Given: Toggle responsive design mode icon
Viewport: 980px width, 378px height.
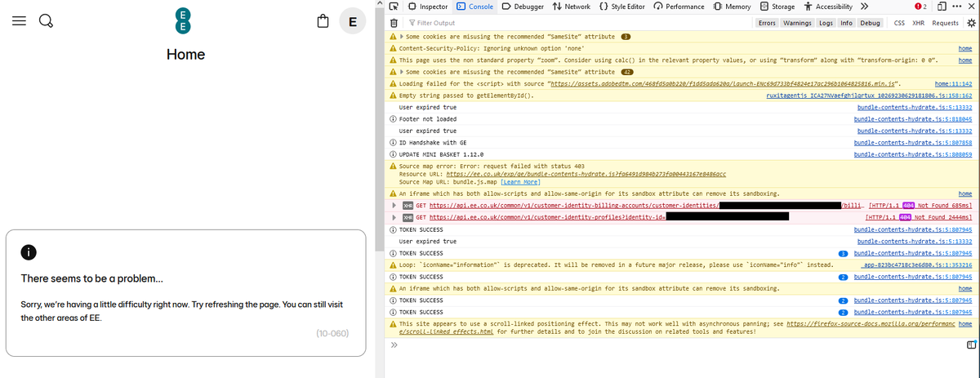Looking at the screenshot, I should 942,7.
